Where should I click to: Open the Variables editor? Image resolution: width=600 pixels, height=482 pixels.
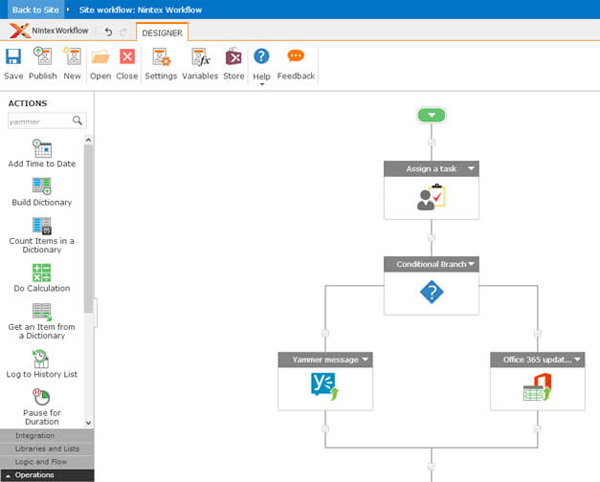pos(199,57)
